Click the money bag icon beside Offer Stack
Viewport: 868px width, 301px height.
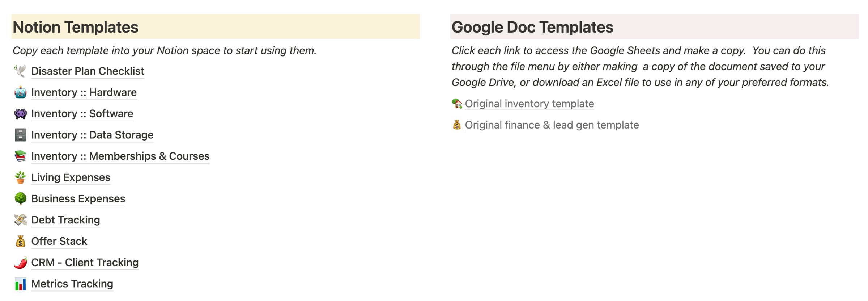tap(20, 241)
